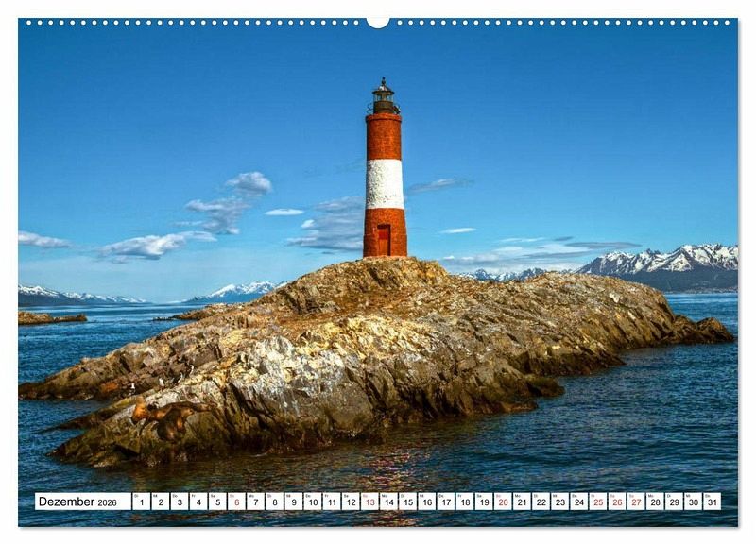Select day 7 in the calendar strip

click(x=255, y=502)
